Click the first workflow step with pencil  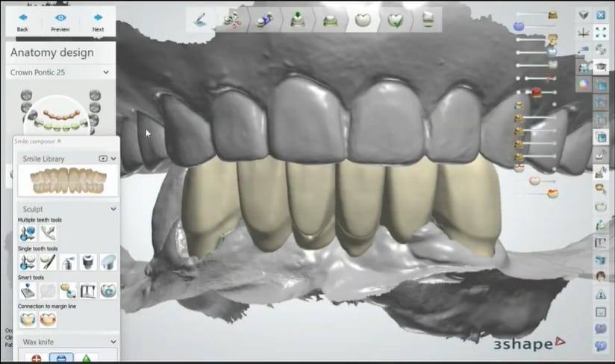201,20
